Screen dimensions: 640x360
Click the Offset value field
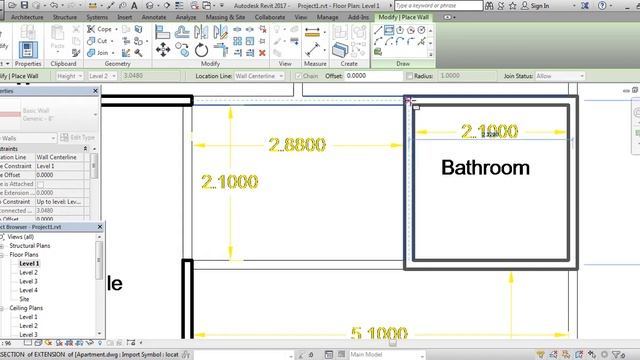click(x=373, y=76)
